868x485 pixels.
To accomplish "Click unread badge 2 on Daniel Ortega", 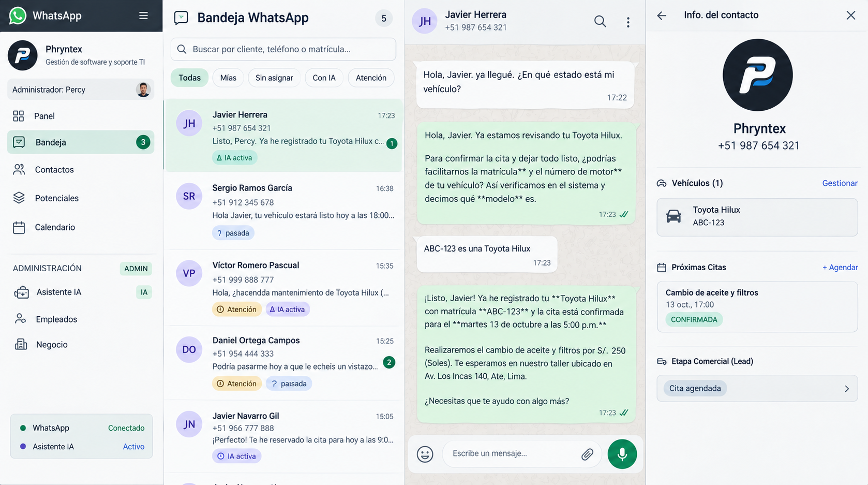I will pos(389,362).
